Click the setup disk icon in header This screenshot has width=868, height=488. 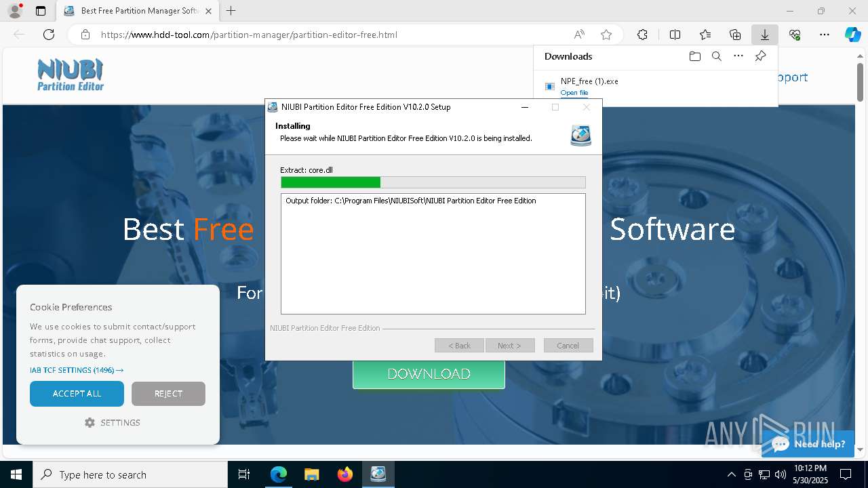coord(580,136)
